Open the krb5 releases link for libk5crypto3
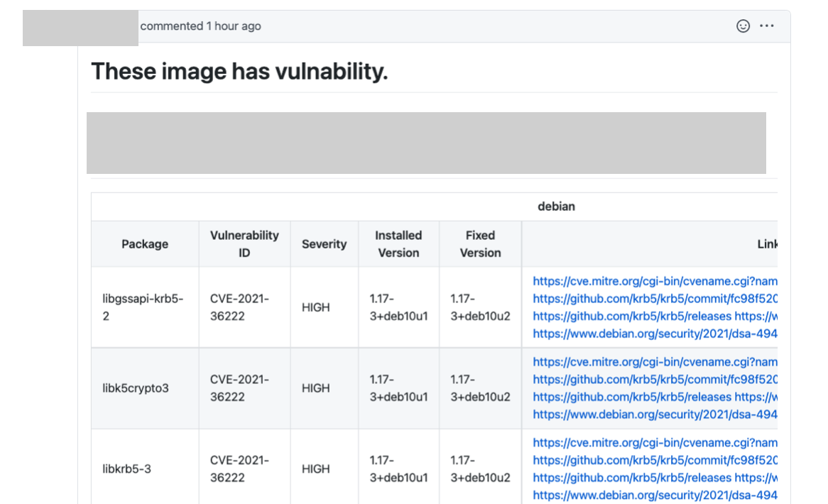 [632, 398]
